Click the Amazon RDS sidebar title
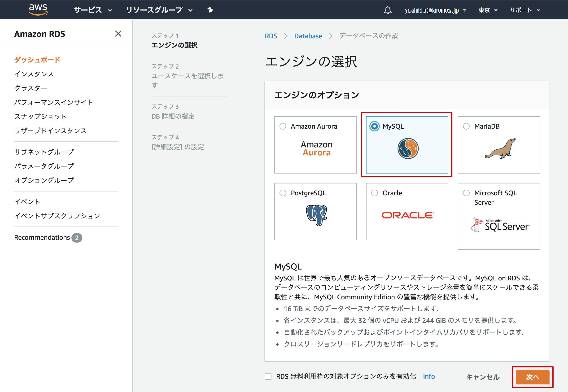This screenshot has height=392, width=568. tap(39, 34)
